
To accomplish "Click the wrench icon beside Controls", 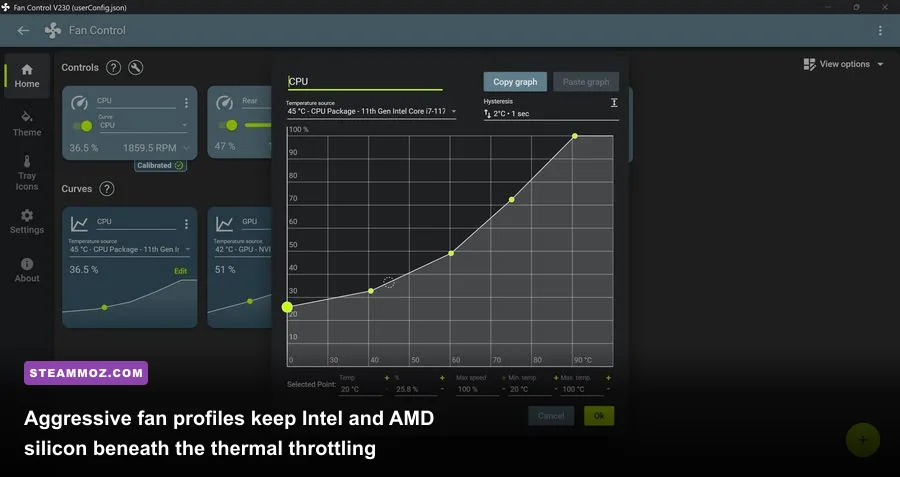I will 135,68.
